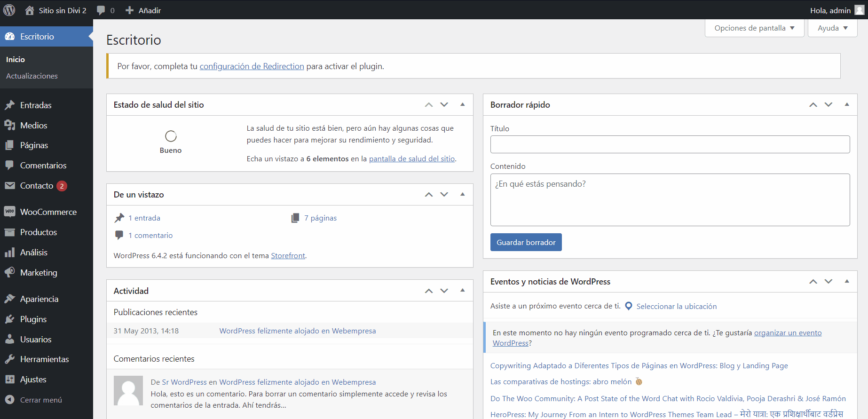Viewport: 868px width, 419px height.
Task: Select Ajustes in the admin menu
Action: click(33, 379)
